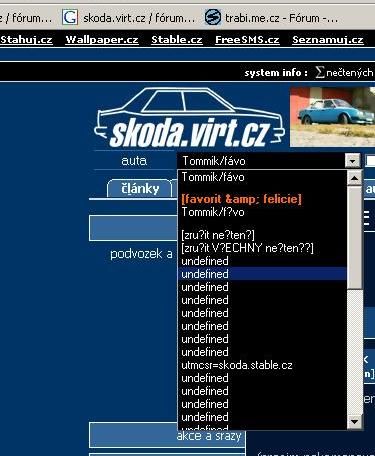Open the FreeSMS.cz link
375x456 pixels.
[247, 40]
